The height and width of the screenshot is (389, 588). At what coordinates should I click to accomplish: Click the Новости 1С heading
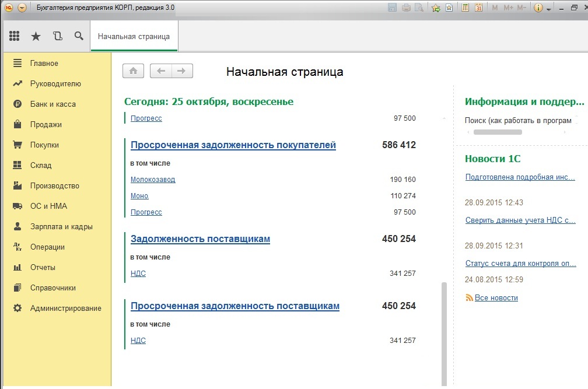click(x=493, y=159)
